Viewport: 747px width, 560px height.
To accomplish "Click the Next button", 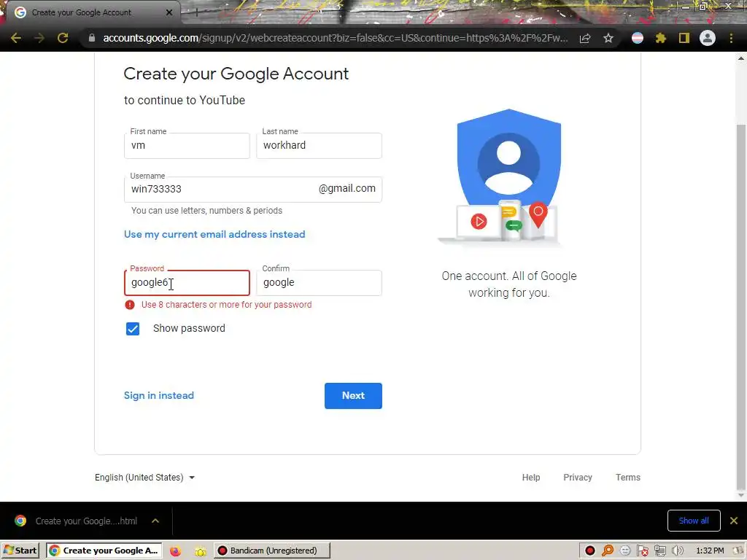I will (x=353, y=396).
